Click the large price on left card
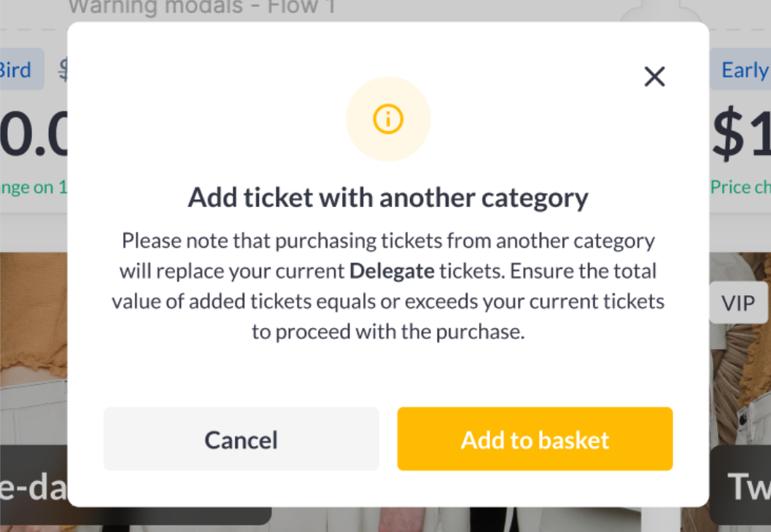The image size is (771, 532). (x=34, y=136)
